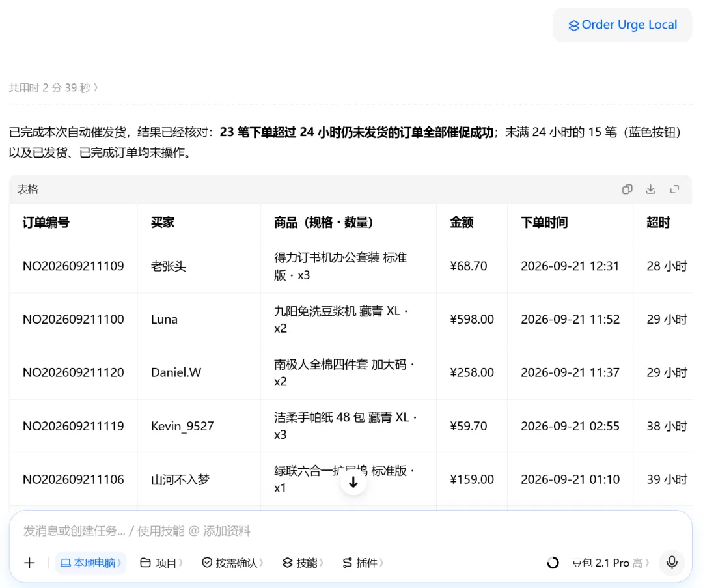
Task: Select order number NO202609211119
Action: pos(74,426)
